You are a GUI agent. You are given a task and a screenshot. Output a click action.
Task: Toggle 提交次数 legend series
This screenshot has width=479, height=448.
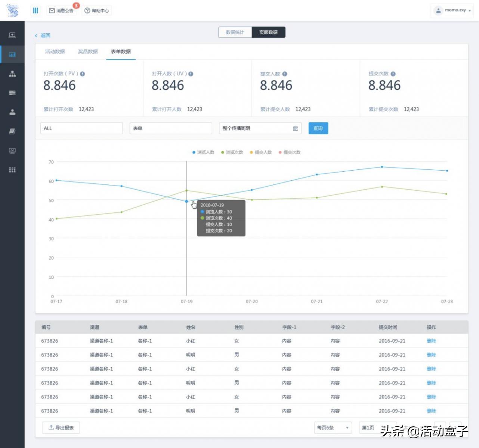click(x=290, y=152)
